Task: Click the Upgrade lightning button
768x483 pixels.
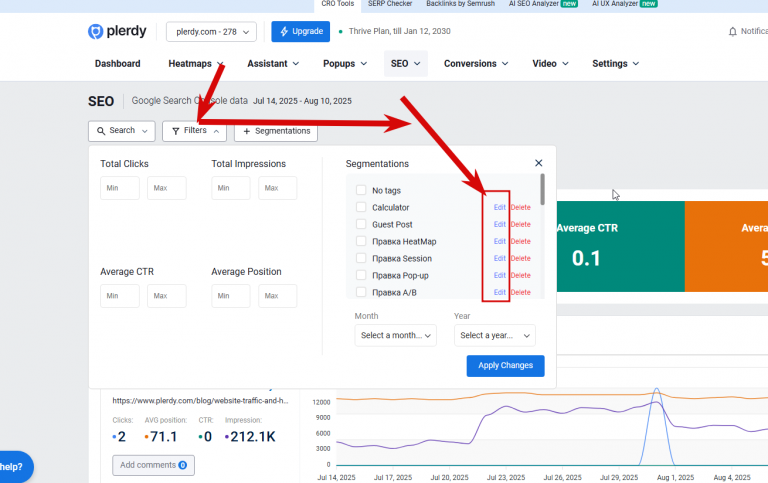Action: point(301,31)
